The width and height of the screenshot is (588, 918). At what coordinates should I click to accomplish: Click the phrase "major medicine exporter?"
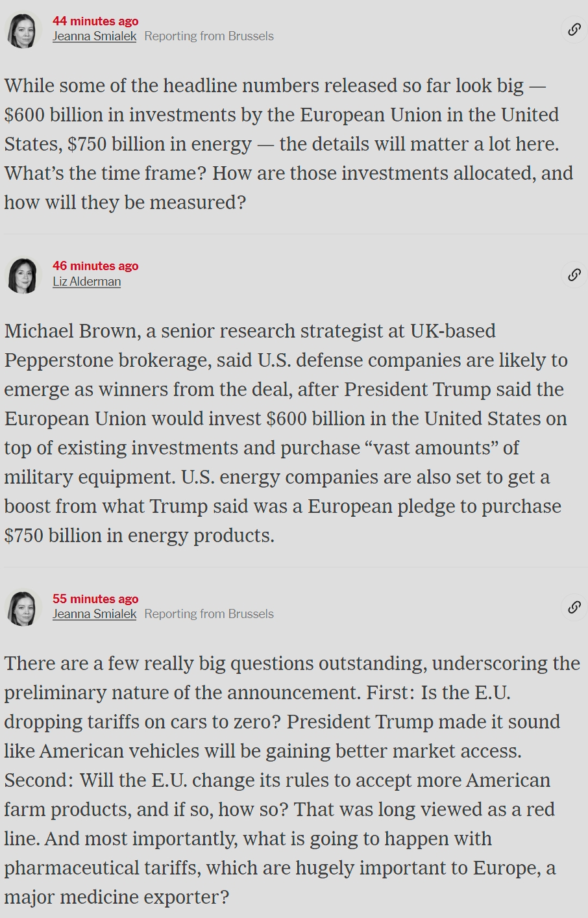click(x=117, y=897)
